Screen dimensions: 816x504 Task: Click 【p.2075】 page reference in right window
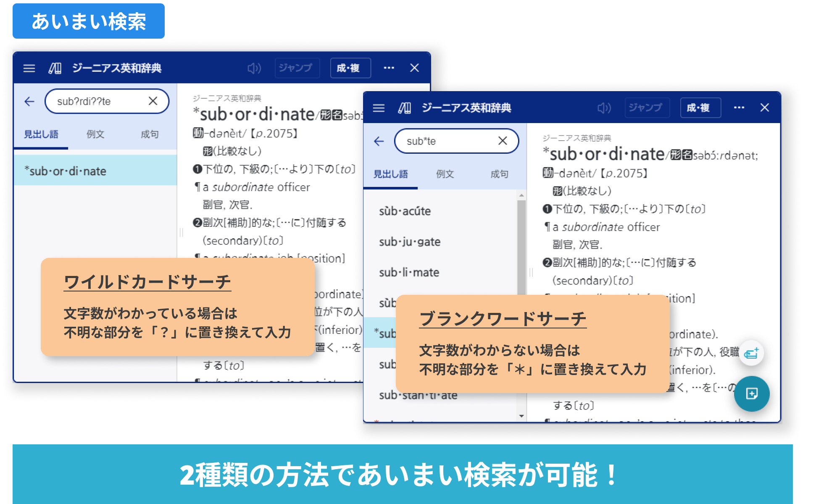pyautogui.click(x=624, y=173)
